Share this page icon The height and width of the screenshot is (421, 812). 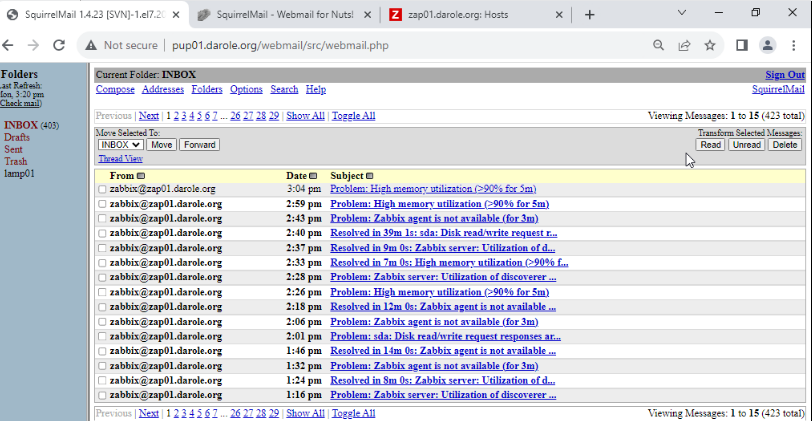tap(684, 46)
